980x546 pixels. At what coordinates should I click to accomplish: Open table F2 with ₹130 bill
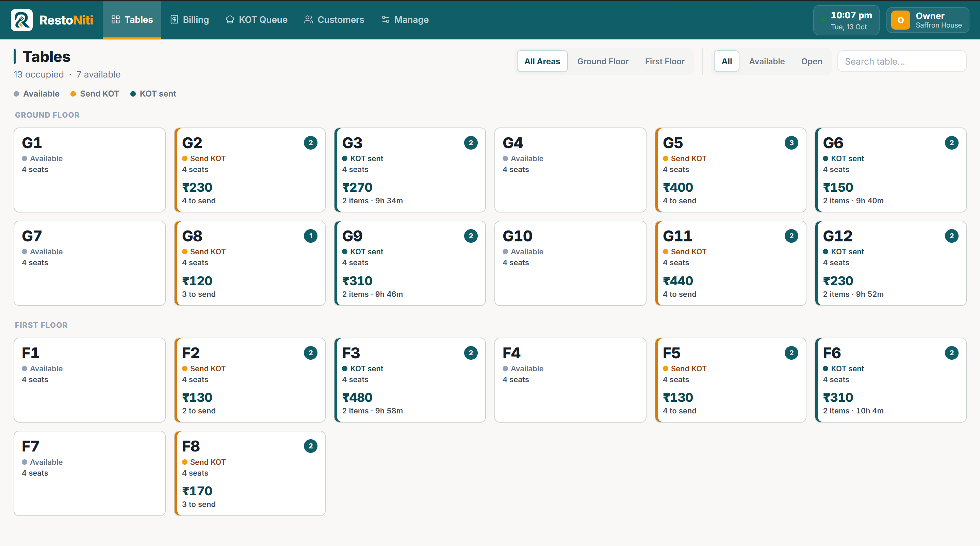(x=249, y=380)
